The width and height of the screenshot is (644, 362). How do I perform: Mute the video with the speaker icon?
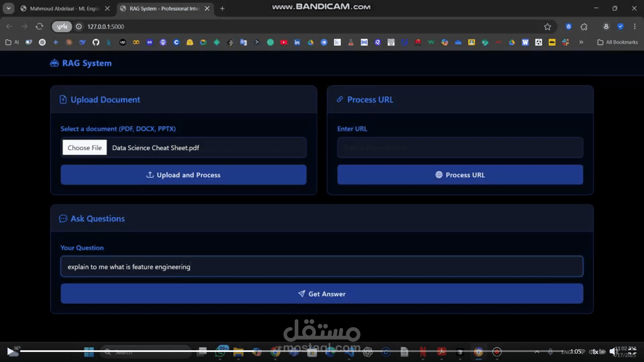tap(613, 351)
